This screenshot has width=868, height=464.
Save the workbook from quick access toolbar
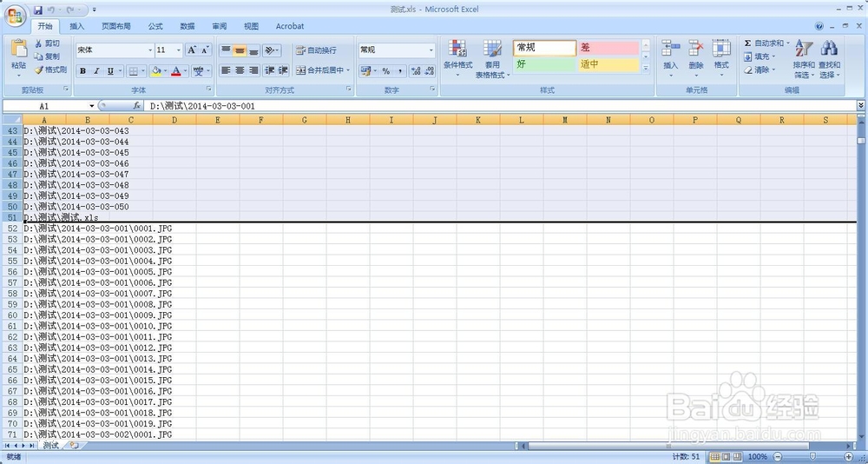(38, 10)
